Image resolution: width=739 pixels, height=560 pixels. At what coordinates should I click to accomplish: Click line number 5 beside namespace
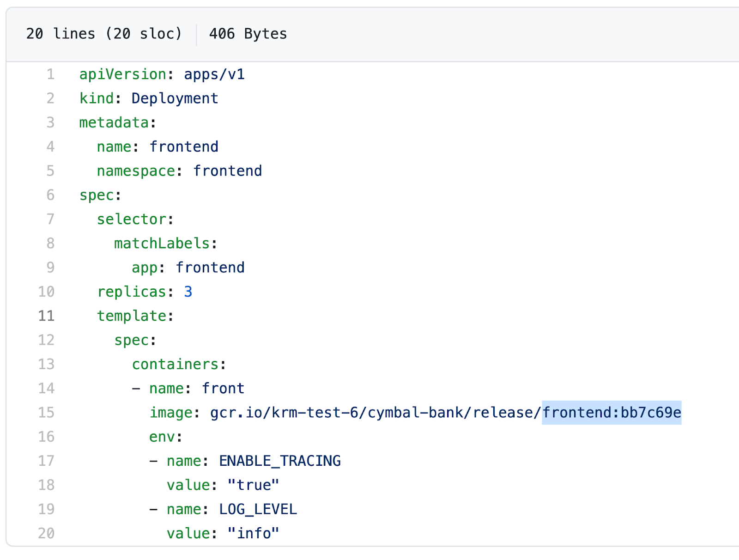(x=50, y=170)
